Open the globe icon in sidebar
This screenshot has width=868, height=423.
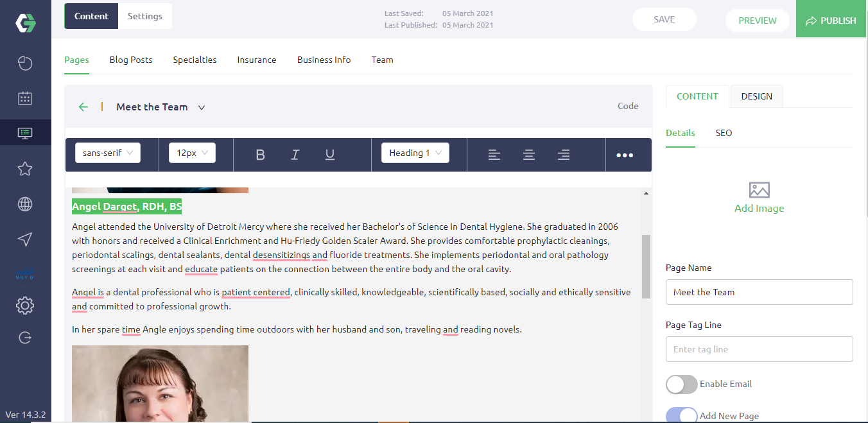(25, 204)
